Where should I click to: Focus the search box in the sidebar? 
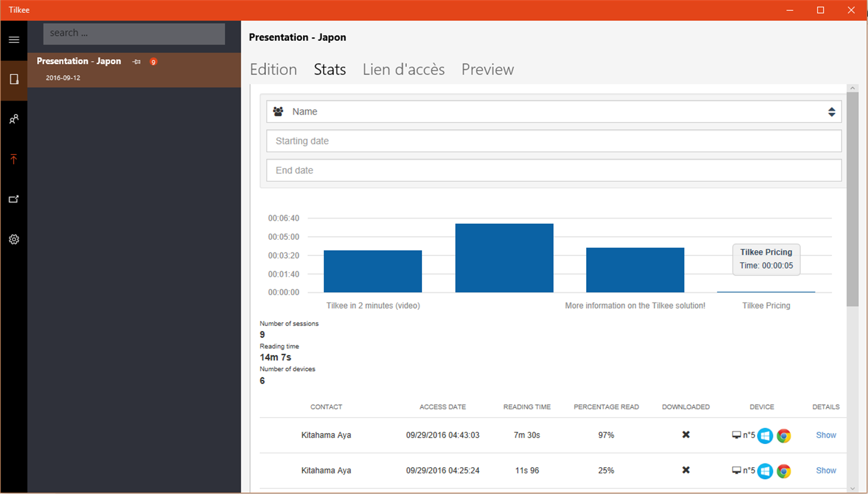tap(134, 34)
